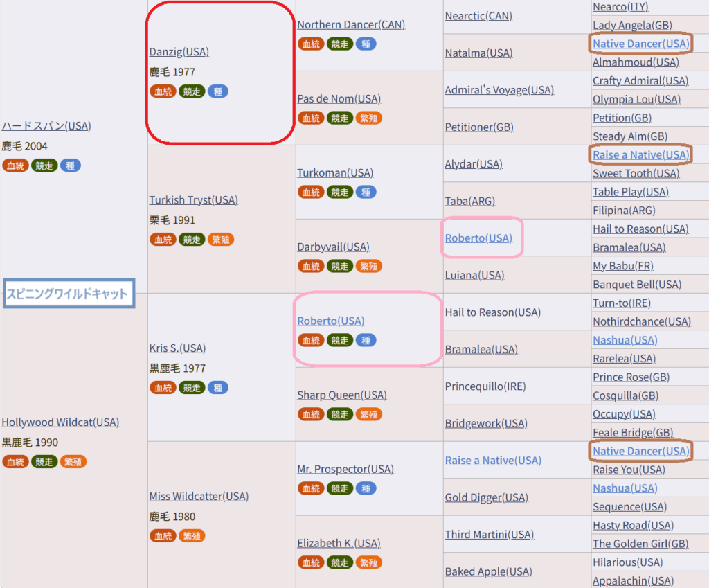Click the 血統 badge under Danzig
The image size is (709, 588).
(x=163, y=91)
